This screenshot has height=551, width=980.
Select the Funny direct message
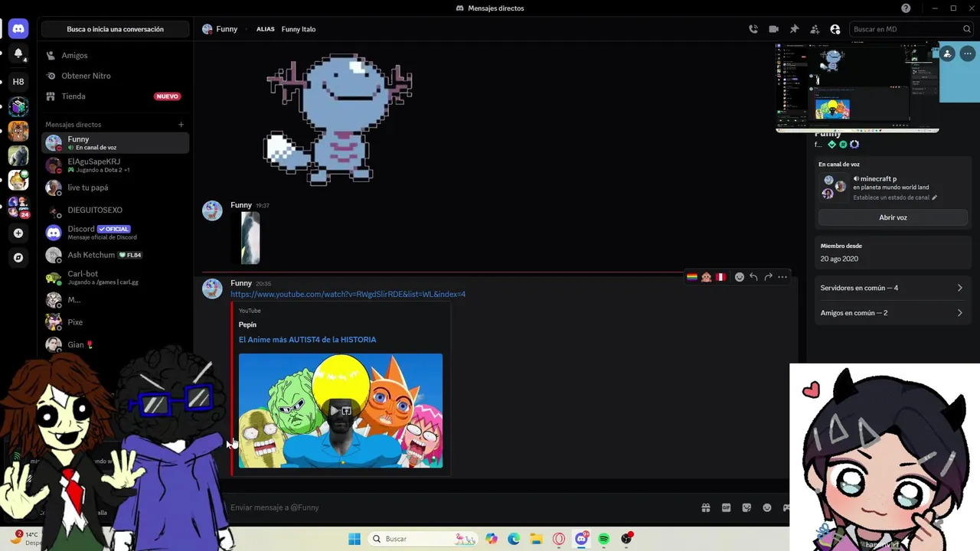coord(115,143)
